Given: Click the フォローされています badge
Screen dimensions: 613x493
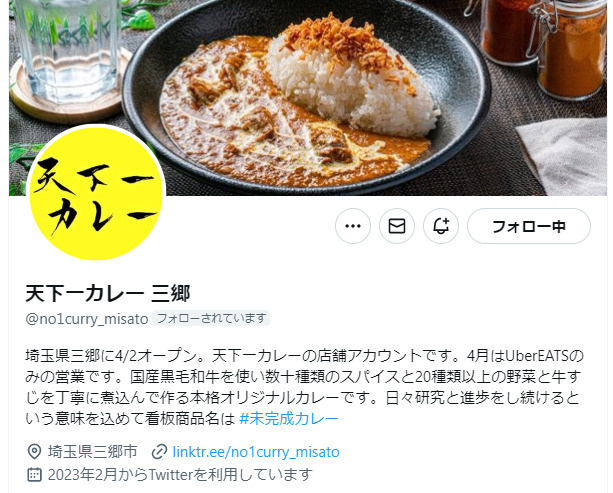Looking at the screenshot, I should (x=211, y=318).
